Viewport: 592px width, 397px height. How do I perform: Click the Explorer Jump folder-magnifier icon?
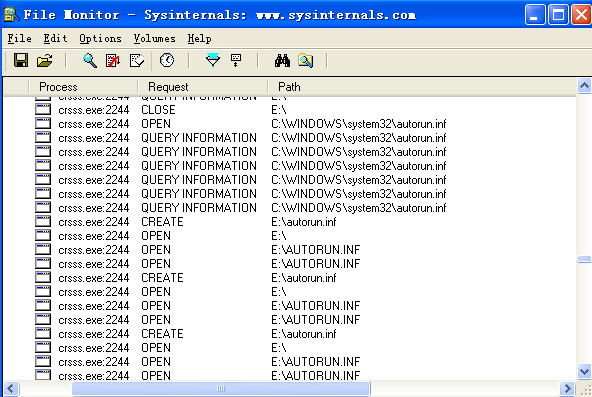305,60
